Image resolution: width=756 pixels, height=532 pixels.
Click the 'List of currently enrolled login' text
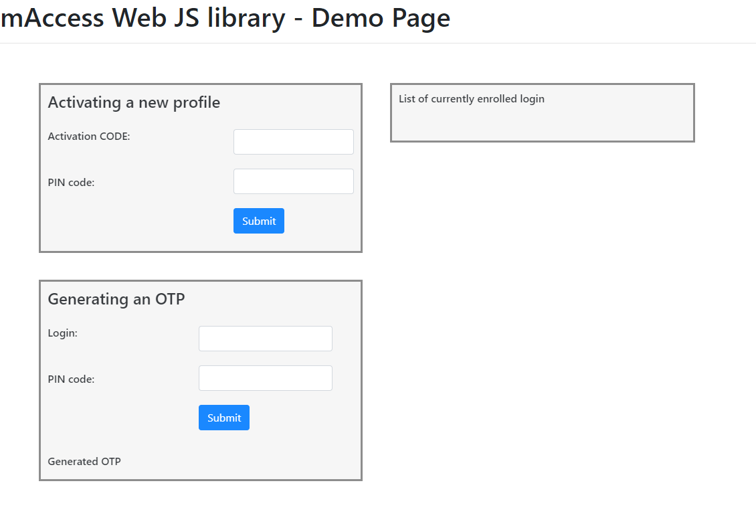[471, 99]
